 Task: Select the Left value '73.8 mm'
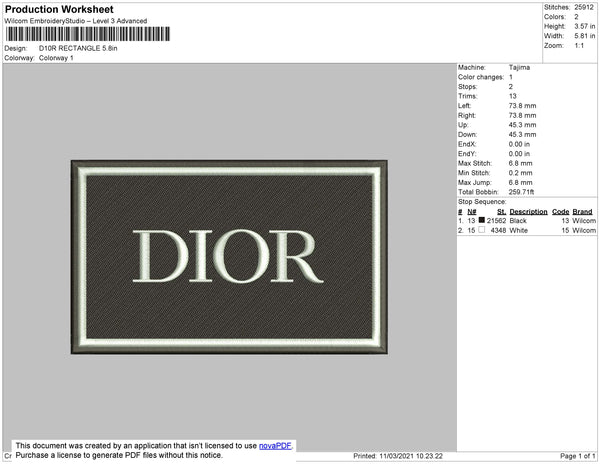pos(522,106)
